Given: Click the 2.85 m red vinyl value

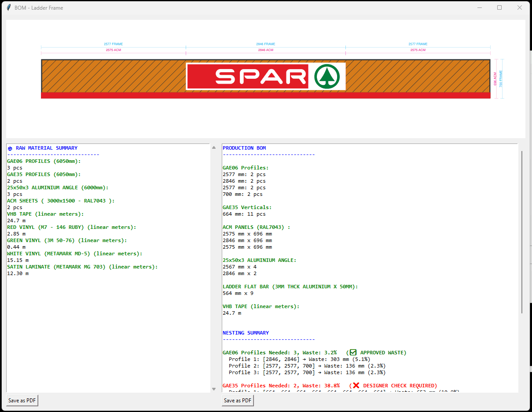Looking at the screenshot, I should (x=16, y=234).
